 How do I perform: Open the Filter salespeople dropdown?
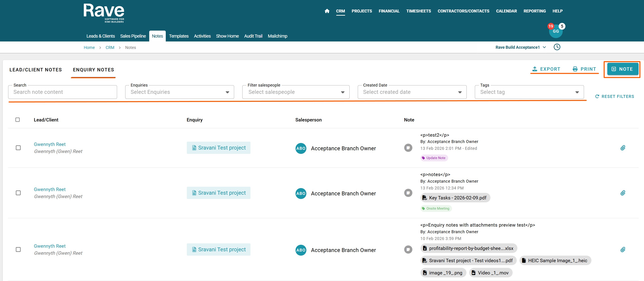click(296, 92)
